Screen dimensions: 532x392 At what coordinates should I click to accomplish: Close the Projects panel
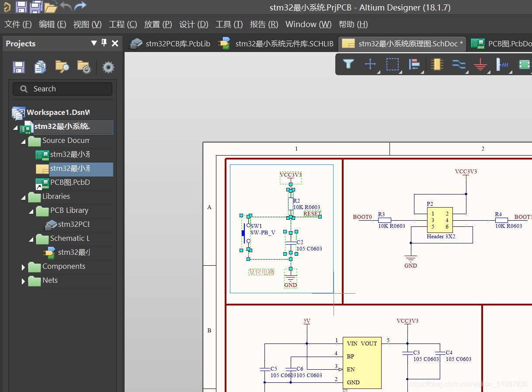pos(115,43)
